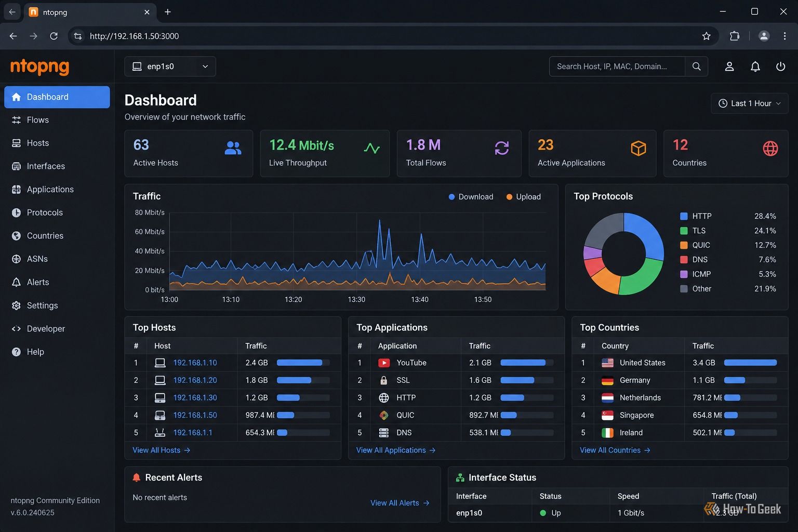Screen dimensions: 798x532
Task: Click the search magnifier button
Action: [x=696, y=66]
